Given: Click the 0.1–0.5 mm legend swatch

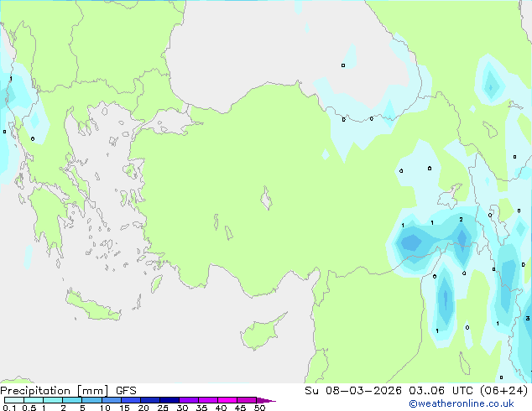Looking at the screenshot, I should pyautogui.click(x=14, y=400).
